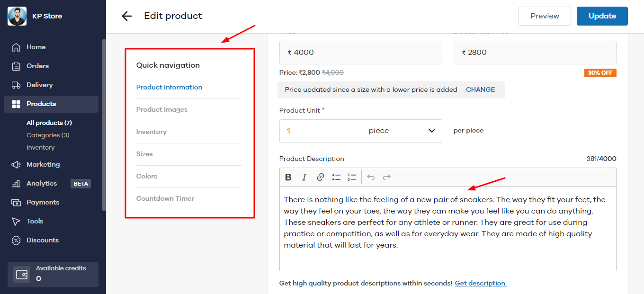Click the Product Unit quantity field
This screenshot has height=294, width=644.
tap(321, 131)
